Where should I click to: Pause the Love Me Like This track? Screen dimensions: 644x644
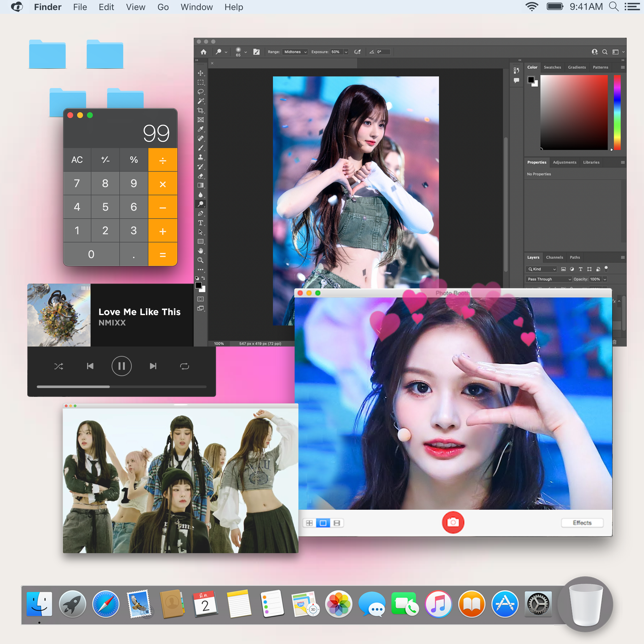[x=121, y=366]
